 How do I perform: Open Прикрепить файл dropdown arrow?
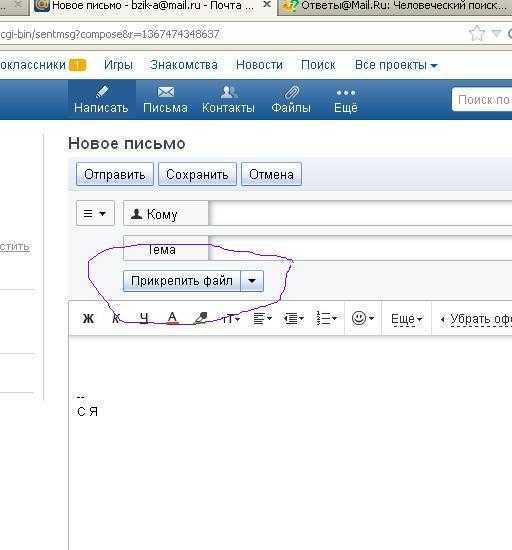(x=252, y=281)
